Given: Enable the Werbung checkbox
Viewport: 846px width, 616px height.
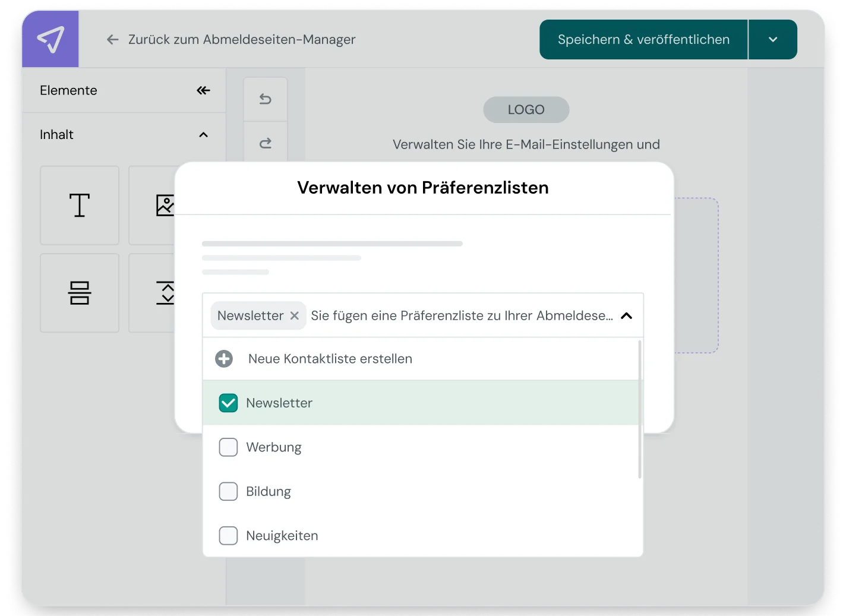Looking at the screenshot, I should pos(228,447).
